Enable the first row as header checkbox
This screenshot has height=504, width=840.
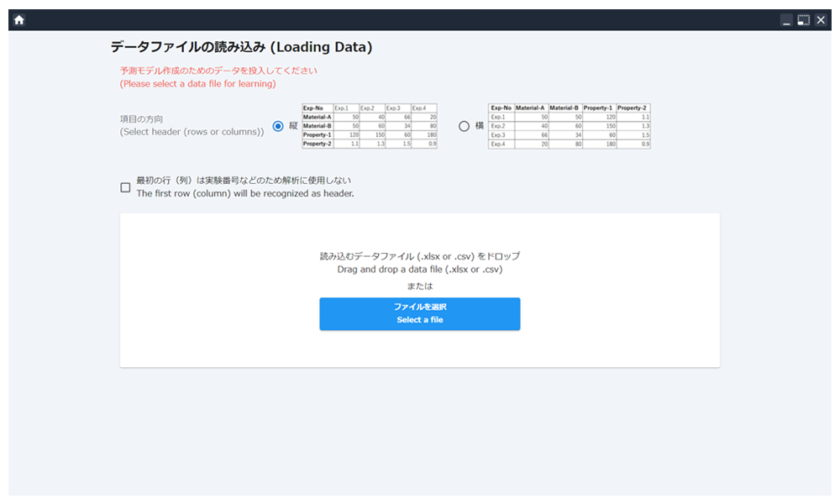(125, 187)
